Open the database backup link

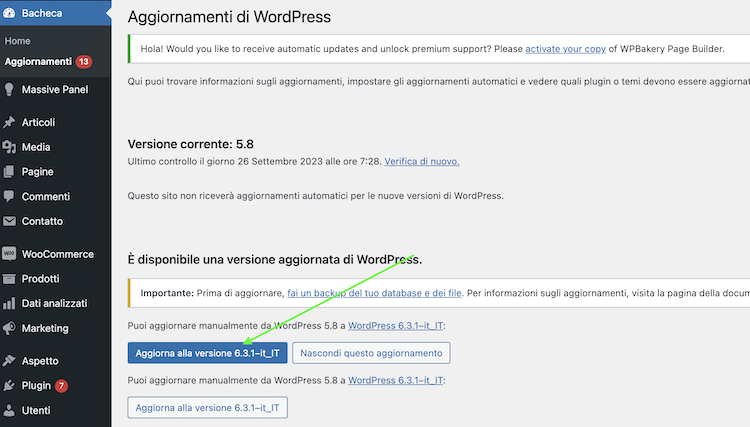click(375, 293)
